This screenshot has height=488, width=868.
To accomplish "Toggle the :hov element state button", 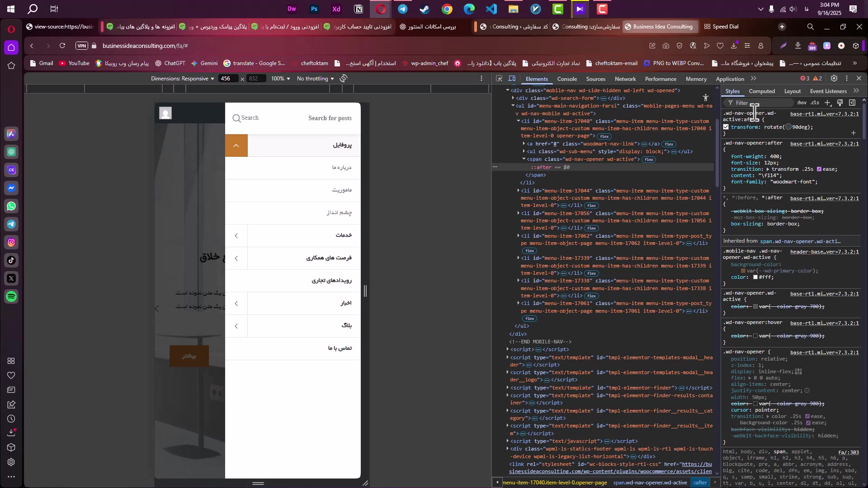I will point(802,103).
